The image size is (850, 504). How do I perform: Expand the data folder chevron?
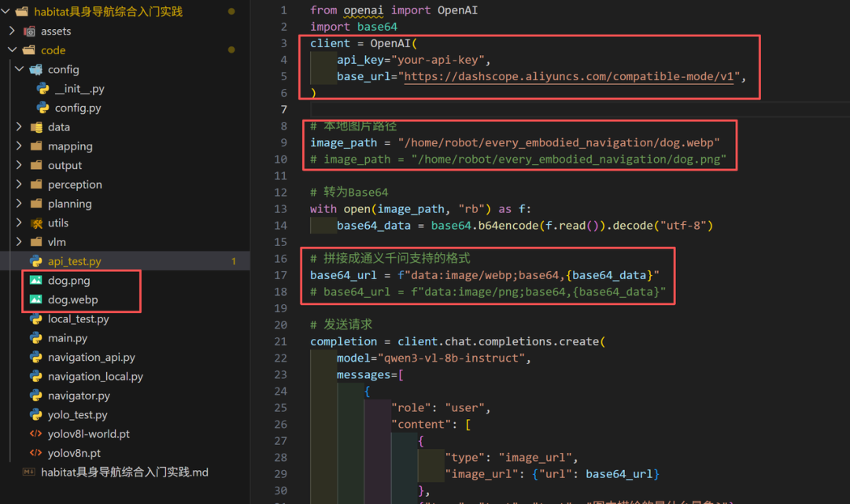click(x=20, y=127)
